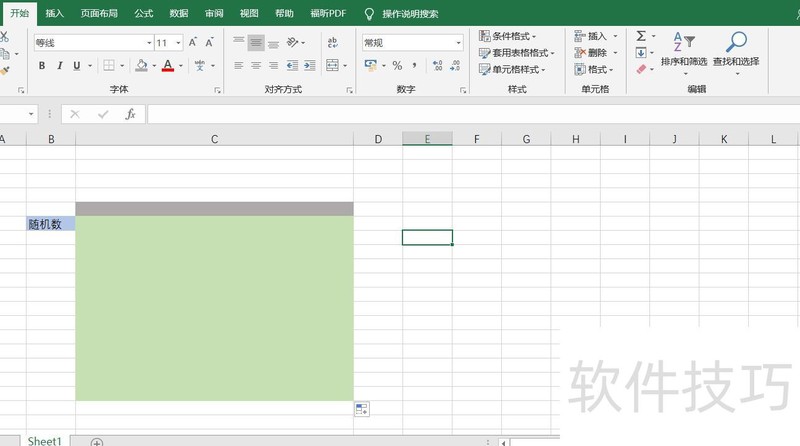Viewport: 800px width, 446px height.
Task: Open font name combo box
Action: [93, 43]
